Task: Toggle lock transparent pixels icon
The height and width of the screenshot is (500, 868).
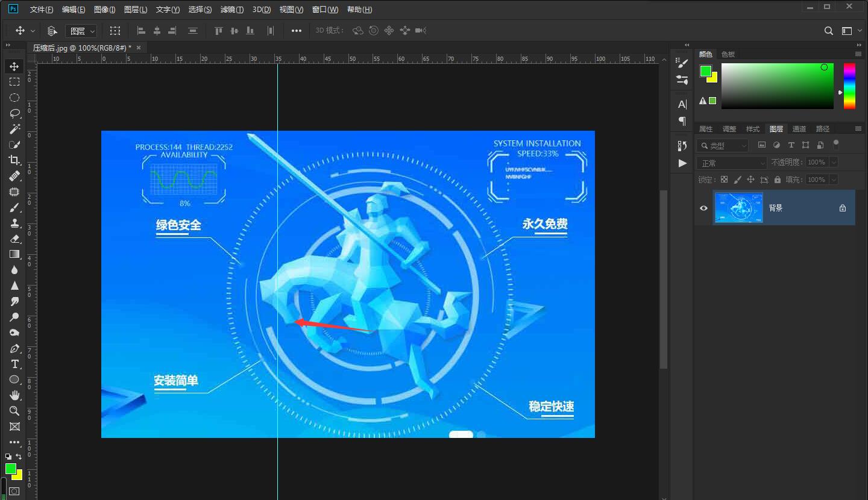Action: pos(724,180)
